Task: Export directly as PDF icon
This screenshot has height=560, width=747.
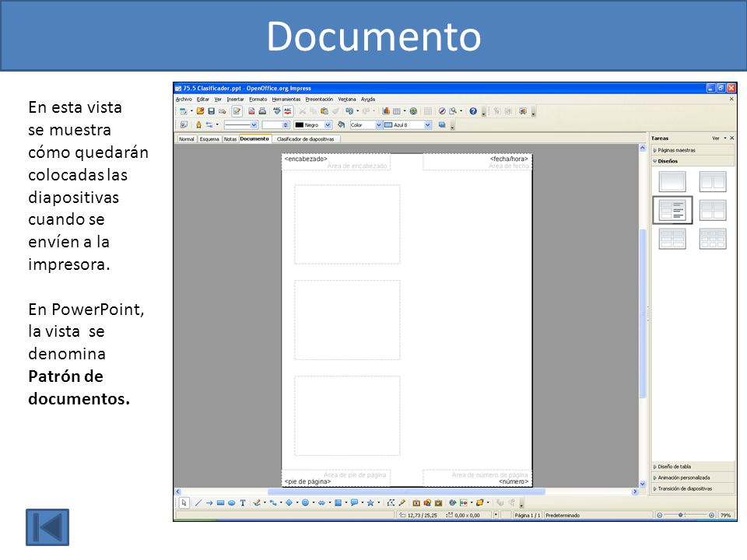Action: click(x=251, y=111)
